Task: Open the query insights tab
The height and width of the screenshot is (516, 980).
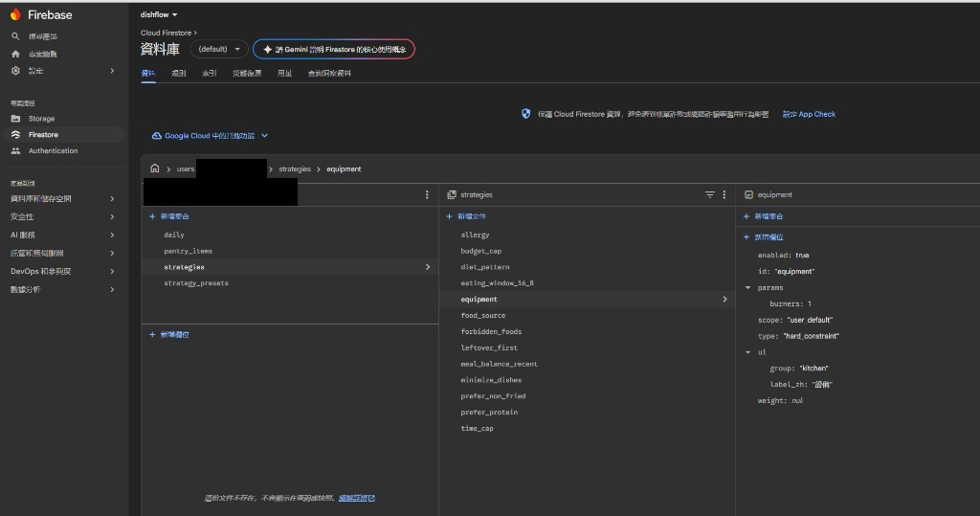Action: click(329, 73)
